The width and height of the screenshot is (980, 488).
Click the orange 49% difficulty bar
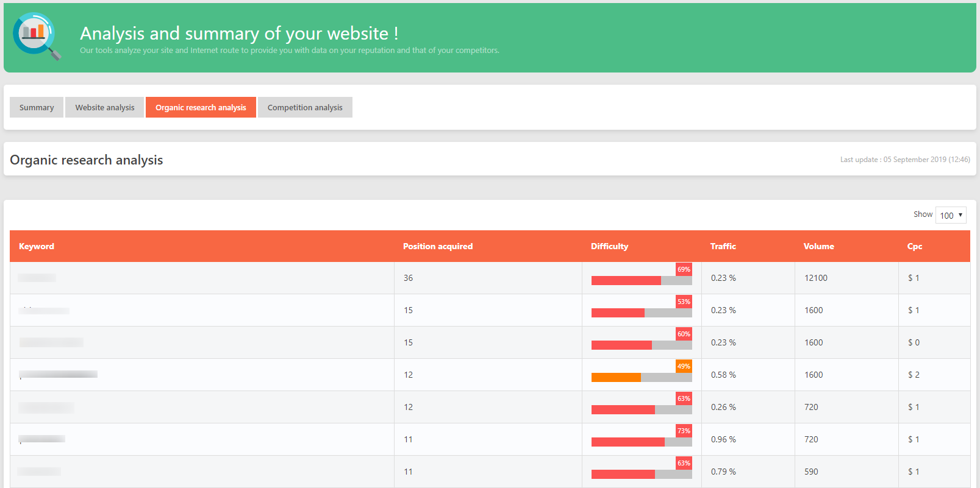(641, 377)
